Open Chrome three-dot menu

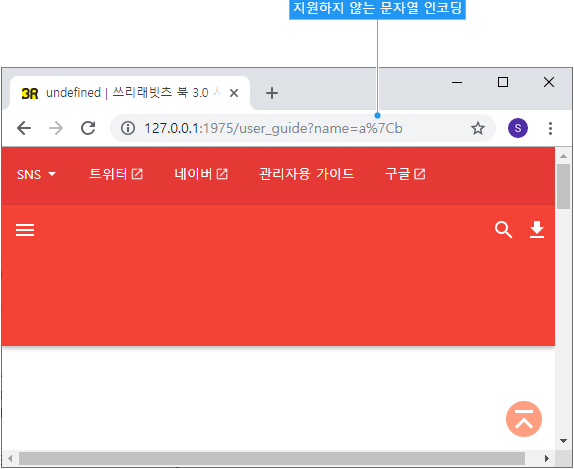click(550, 128)
